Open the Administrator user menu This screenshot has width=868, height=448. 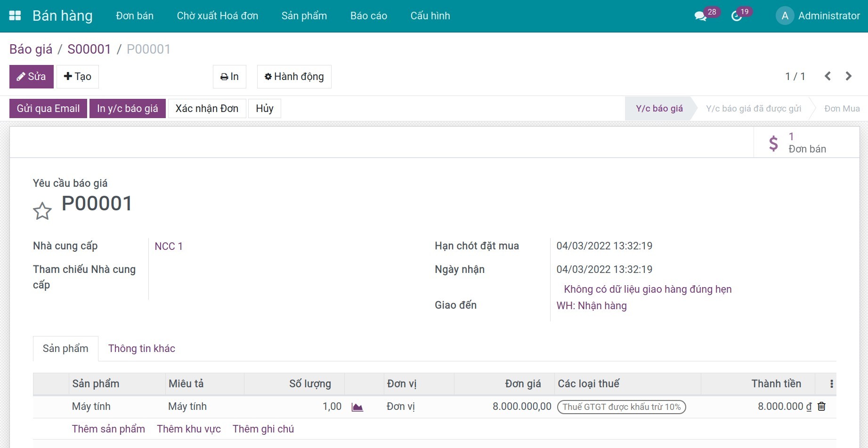click(x=818, y=16)
